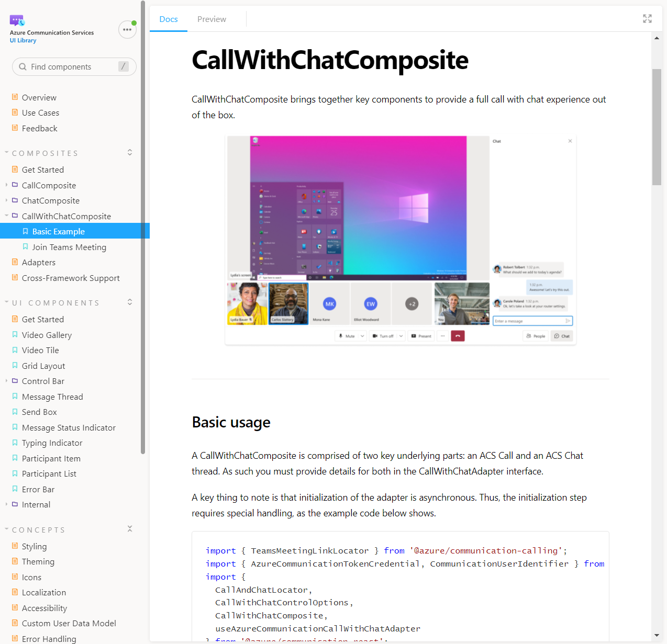667x644 pixels.
Task: Click the bookmark icon next to Error Bar
Action: coord(15,489)
